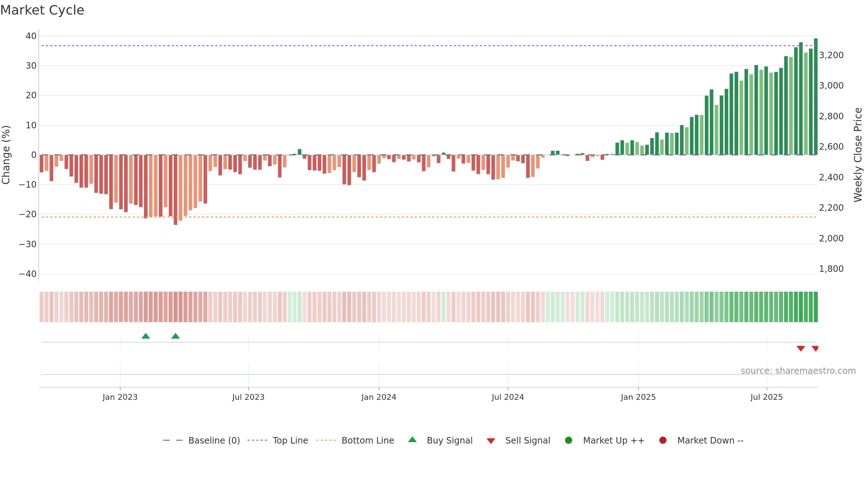
Task: Click the green circle Market Up icon in legend
Action: 569,440
